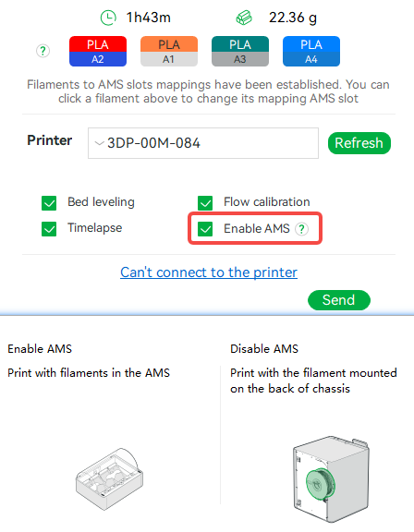Select the orange PLA A1 filament swatch
Image resolution: width=414 pixels, height=532 pixels.
(x=169, y=51)
